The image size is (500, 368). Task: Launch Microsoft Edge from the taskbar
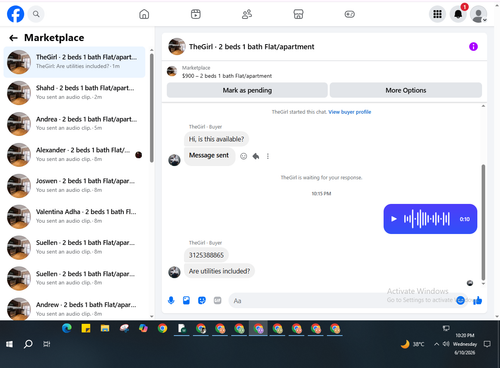click(x=67, y=329)
